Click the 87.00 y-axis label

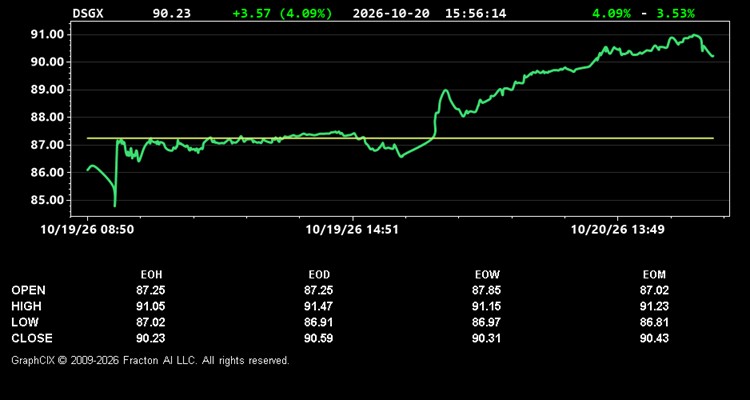[x=47, y=145]
